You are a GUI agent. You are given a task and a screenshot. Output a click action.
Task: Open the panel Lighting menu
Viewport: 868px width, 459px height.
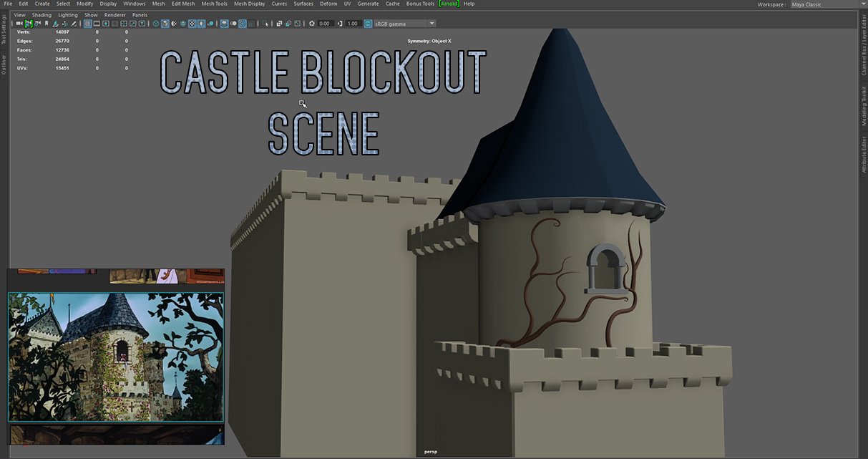[x=68, y=14]
